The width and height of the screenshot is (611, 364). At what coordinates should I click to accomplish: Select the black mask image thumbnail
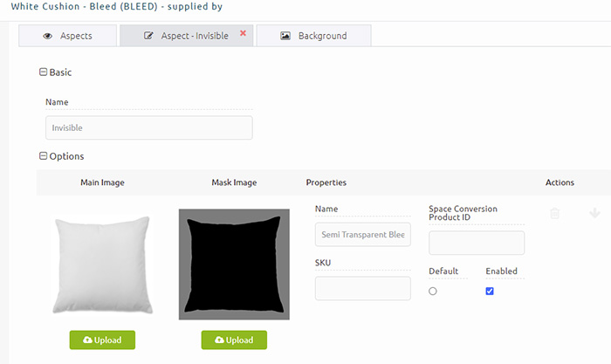coord(234,264)
